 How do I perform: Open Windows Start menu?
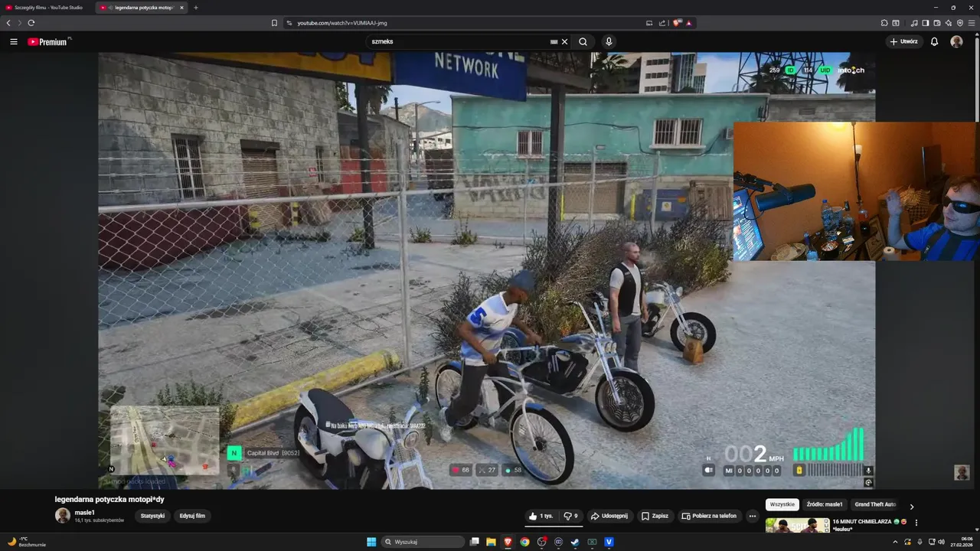pos(371,542)
